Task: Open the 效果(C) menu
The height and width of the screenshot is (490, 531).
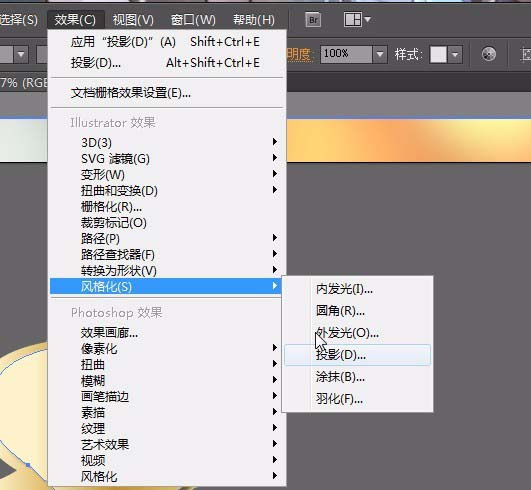Action: [x=75, y=20]
